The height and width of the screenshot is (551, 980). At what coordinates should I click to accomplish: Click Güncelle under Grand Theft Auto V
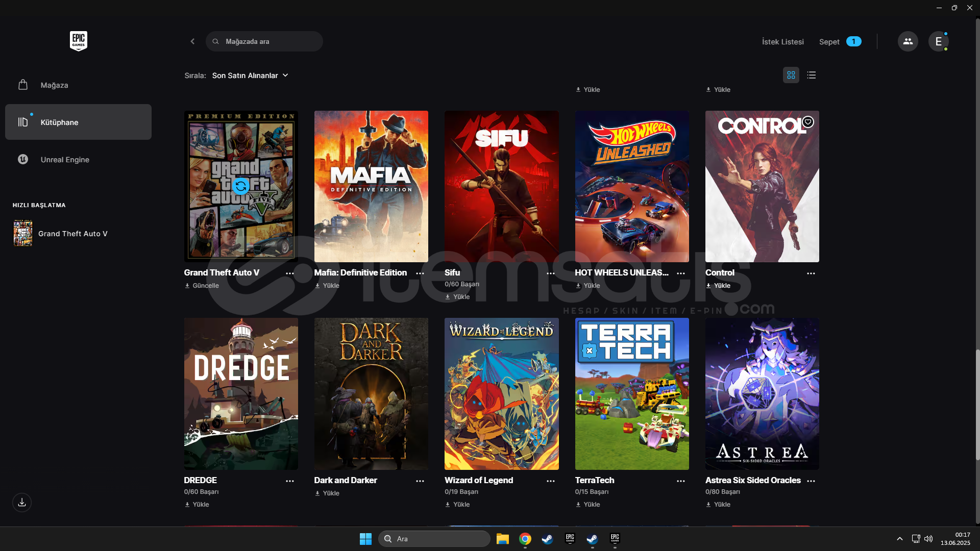point(202,286)
